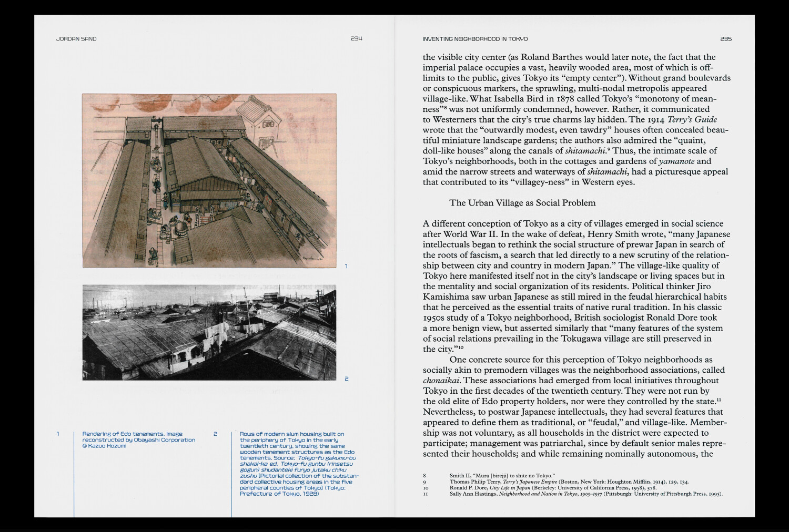Click the caption number 1 at bottom left
This screenshot has width=789, height=532.
pos(58,434)
